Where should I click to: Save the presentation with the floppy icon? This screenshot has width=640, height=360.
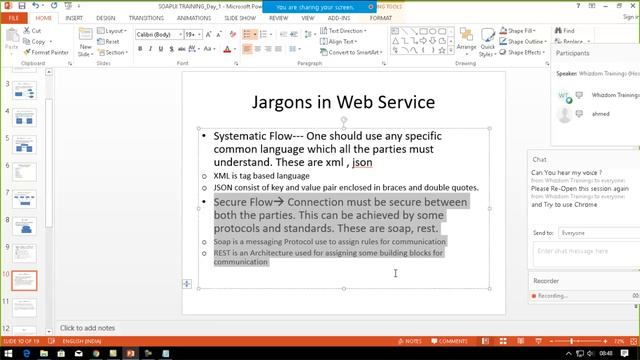coord(22,6)
